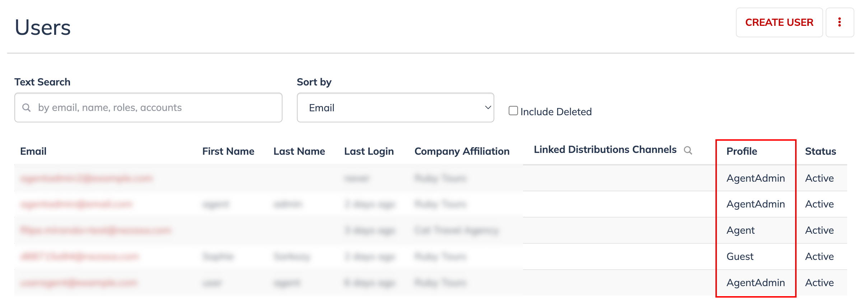Select the Guest profile row cell
Viewport: 868px width, 308px height.
click(740, 257)
